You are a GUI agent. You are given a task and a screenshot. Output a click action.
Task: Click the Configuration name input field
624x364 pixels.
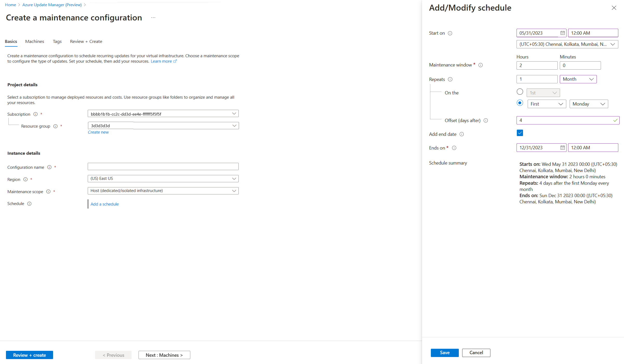tap(163, 167)
